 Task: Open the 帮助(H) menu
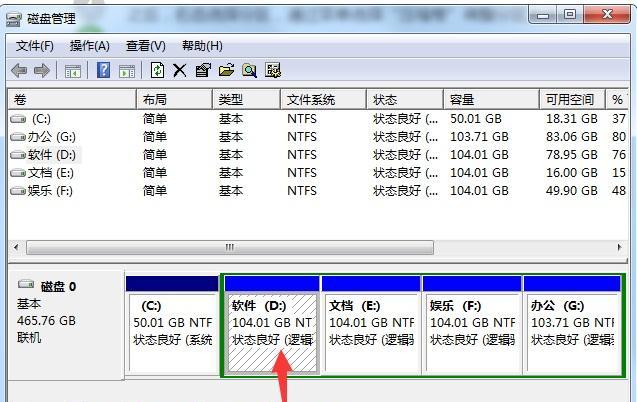(x=202, y=46)
